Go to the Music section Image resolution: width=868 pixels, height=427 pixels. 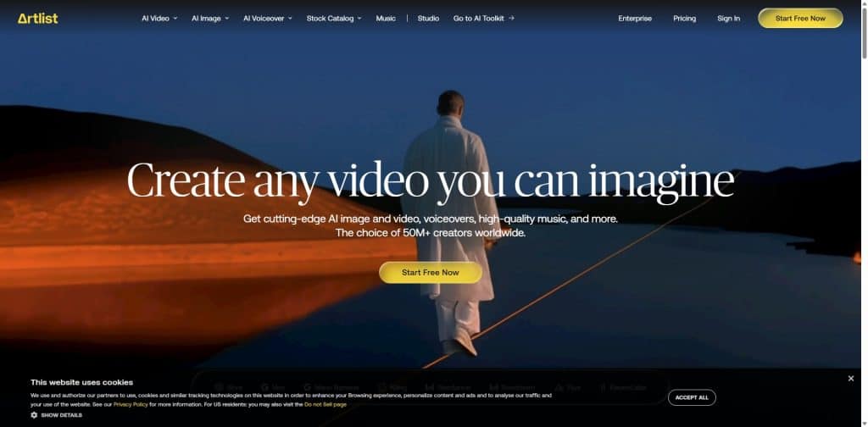coord(386,18)
